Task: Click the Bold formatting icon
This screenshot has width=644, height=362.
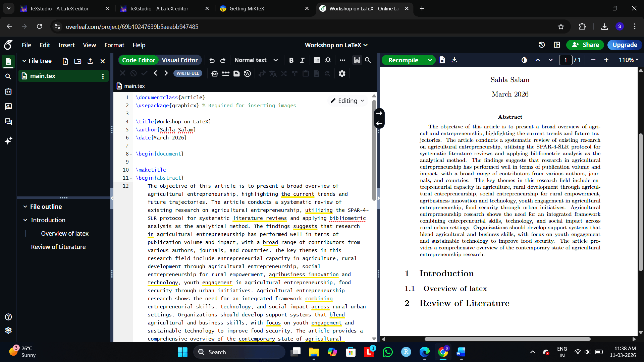Action: coord(291,60)
